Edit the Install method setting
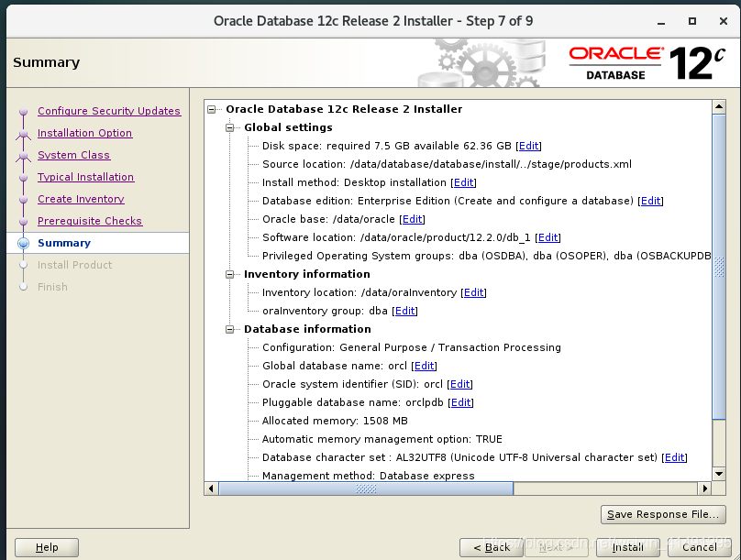Screen dimensions: 741x560 (464, 182)
